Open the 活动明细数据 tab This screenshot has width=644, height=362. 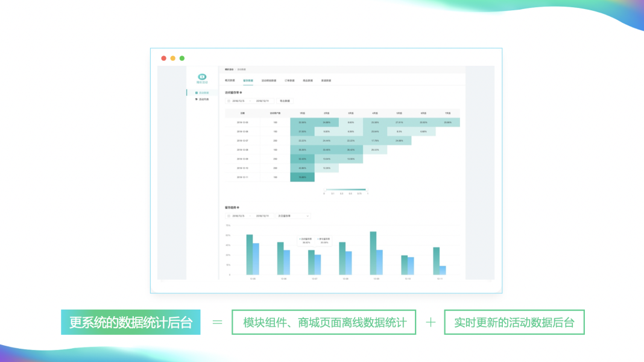(269, 80)
